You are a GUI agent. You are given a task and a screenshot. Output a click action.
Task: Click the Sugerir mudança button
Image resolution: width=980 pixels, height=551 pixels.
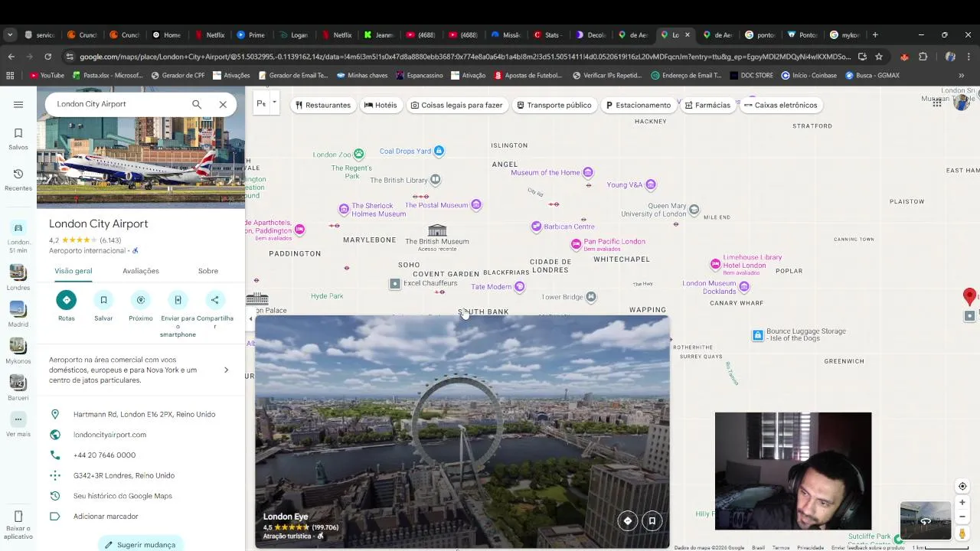(140, 544)
